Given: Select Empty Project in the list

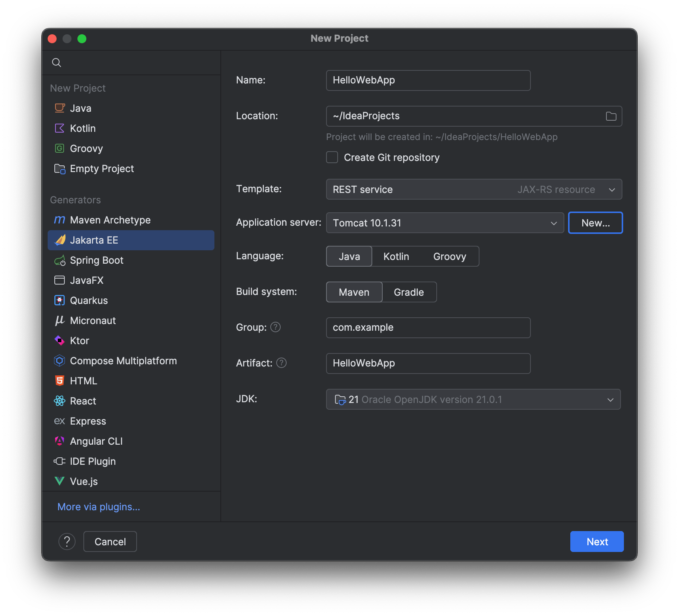Looking at the screenshot, I should pyautogui.click(x=102, y=169).
